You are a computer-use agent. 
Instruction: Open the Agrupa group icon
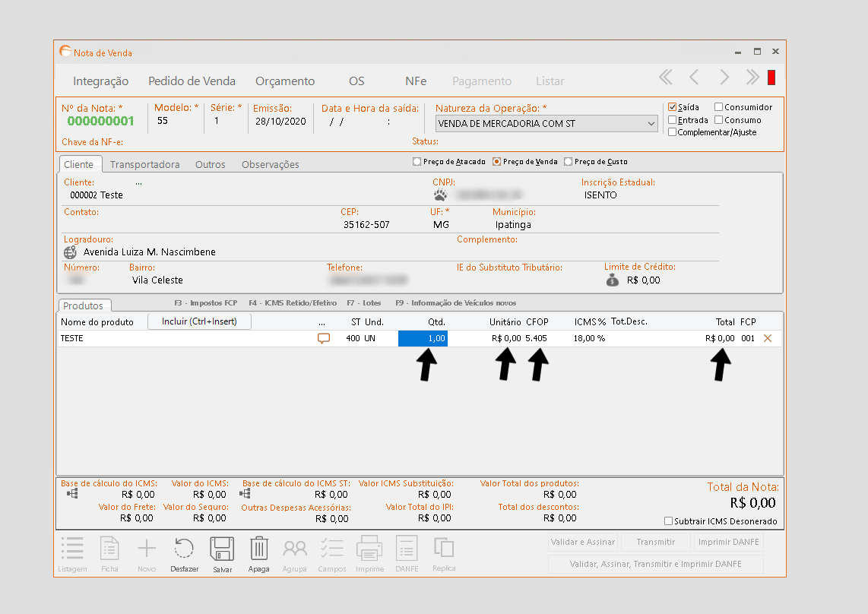point(294,548)
